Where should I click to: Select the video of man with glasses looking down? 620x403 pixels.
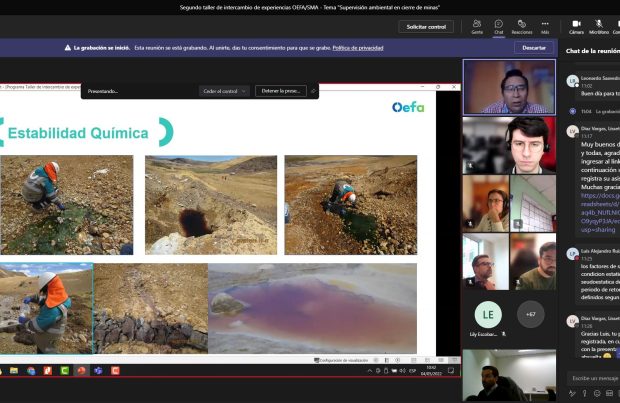pos(486,261)
